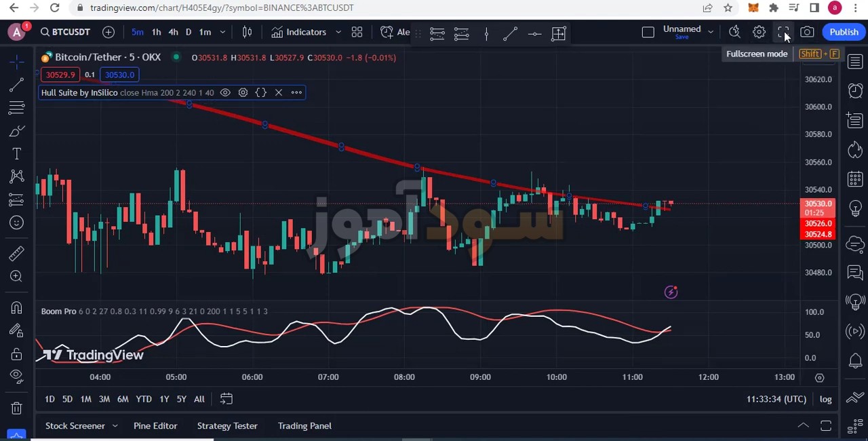Select the crosshair cursor tool
Screen dimensions: 868x441
pyautogui.click(x=17, y=62)
